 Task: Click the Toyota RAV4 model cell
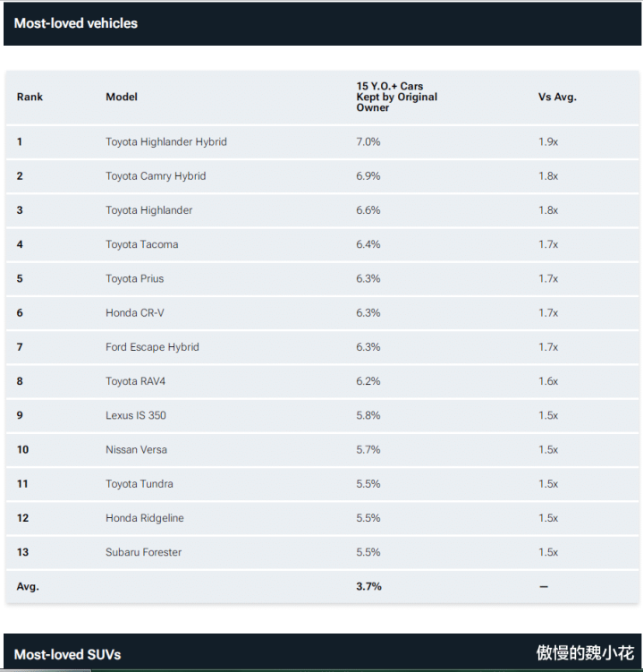click(135, 381)
